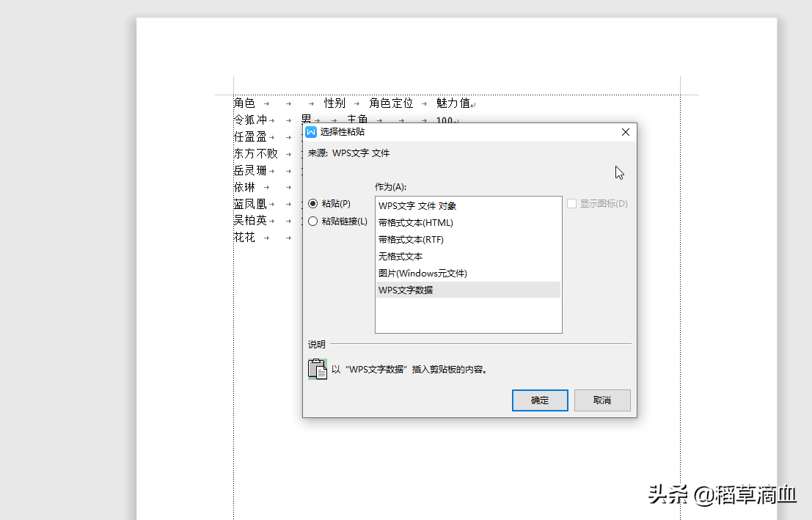The image size is (812, 520).
Task: Click the 魅力值 header text
Action: [x=453, y=103]
